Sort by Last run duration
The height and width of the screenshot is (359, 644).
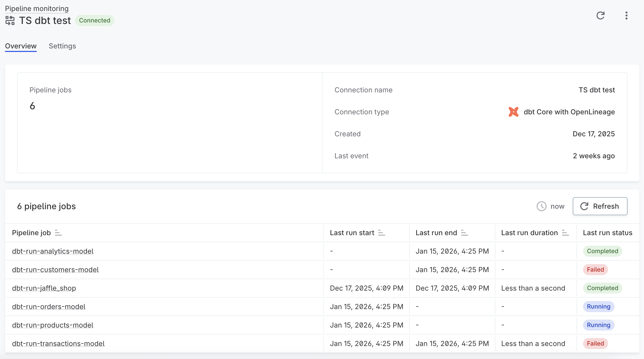tap(565, 233)
